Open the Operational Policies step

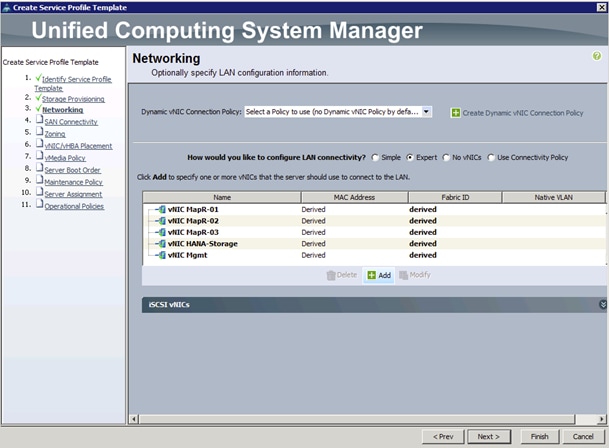74,206
